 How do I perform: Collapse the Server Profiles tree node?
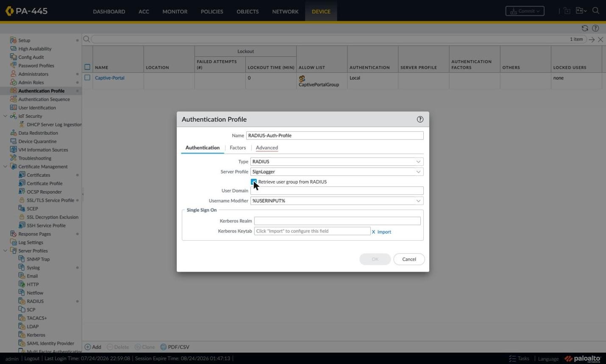[x=5, y=251]
